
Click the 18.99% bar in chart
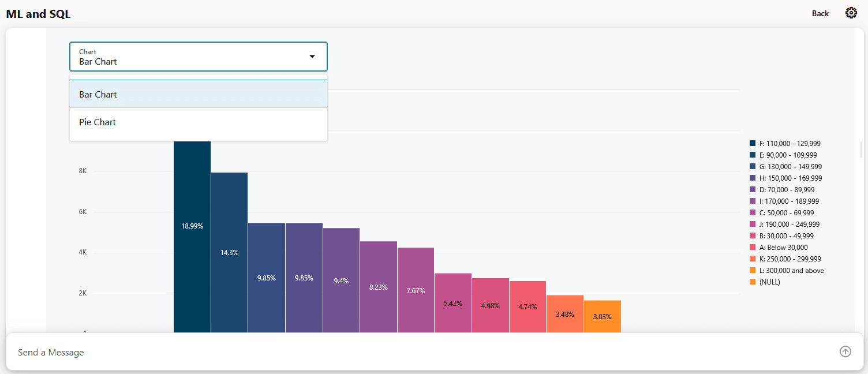(192, 237)
